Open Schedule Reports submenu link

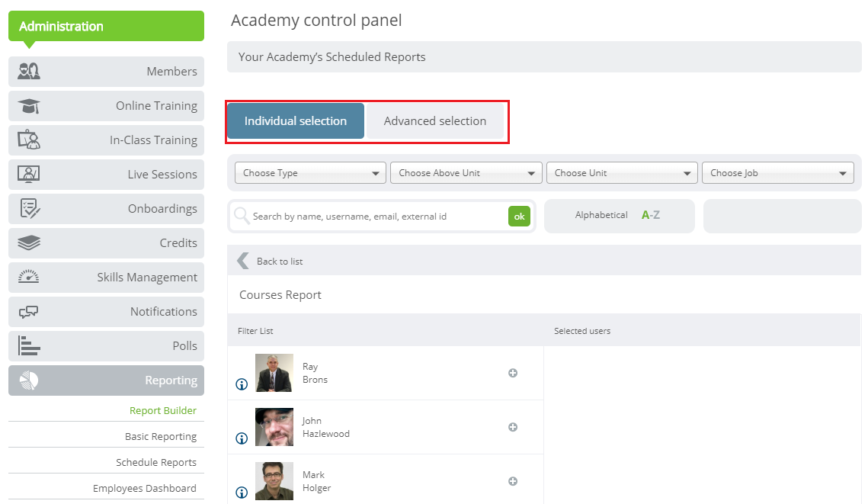(156, 462)
